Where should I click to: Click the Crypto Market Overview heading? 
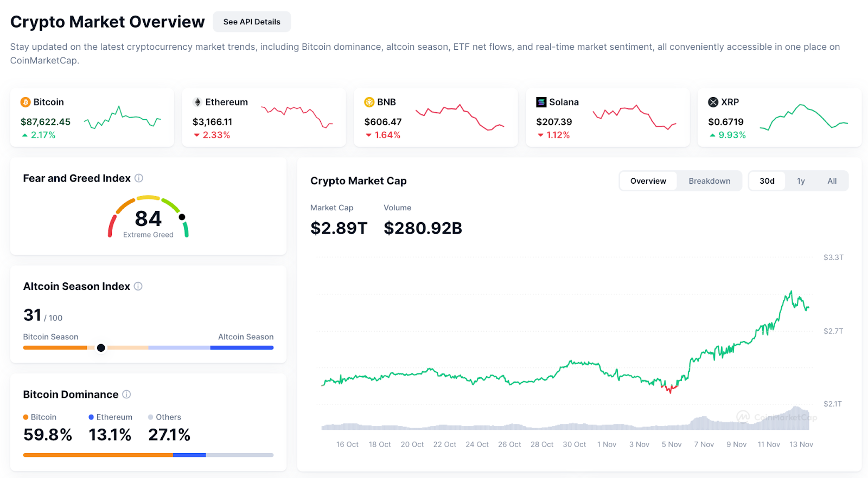107,22
